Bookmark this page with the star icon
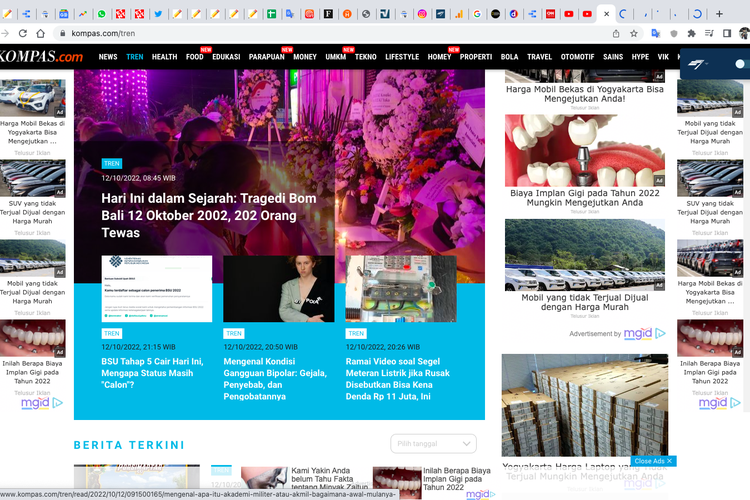This screenshot has height=500, width=750. tap(633, 33)
